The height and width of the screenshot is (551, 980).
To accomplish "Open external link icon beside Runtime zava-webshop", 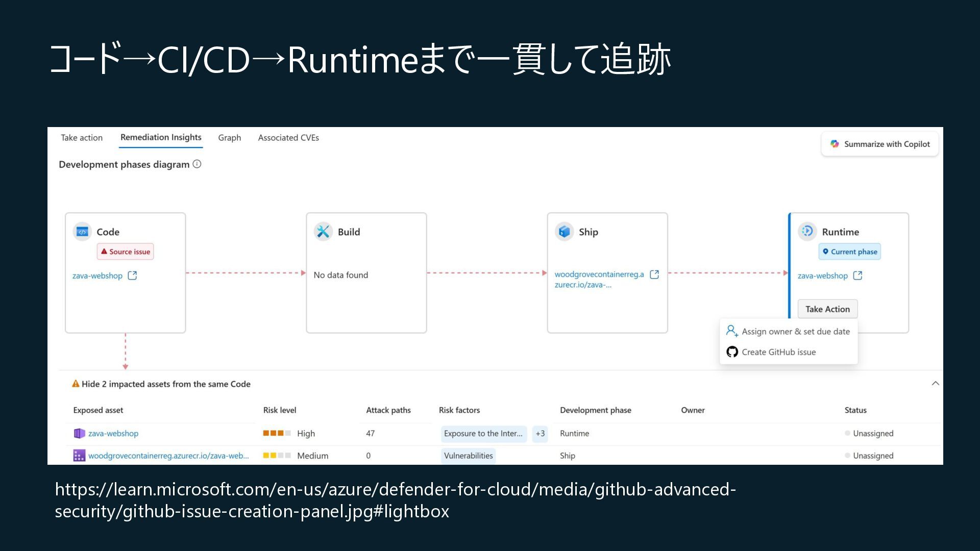I will click(x=857, y=275).
